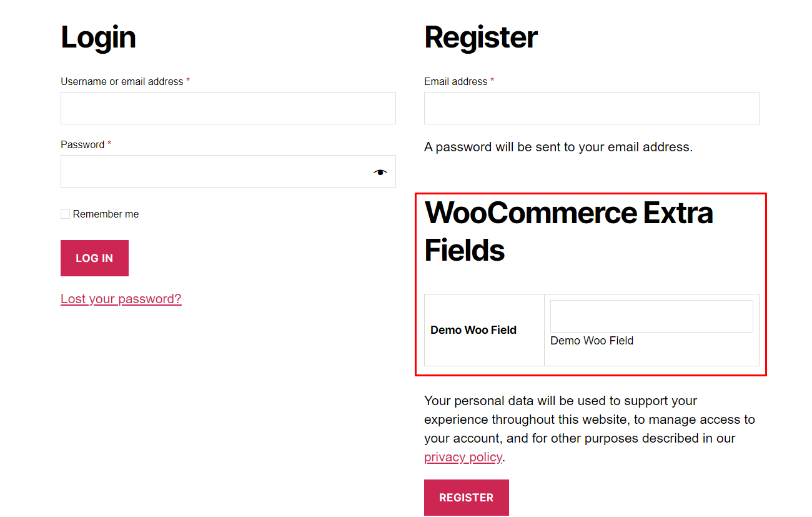This screenshot has height=517, width=812.
Task: Click the Login heading
Action: coord(98,37)
